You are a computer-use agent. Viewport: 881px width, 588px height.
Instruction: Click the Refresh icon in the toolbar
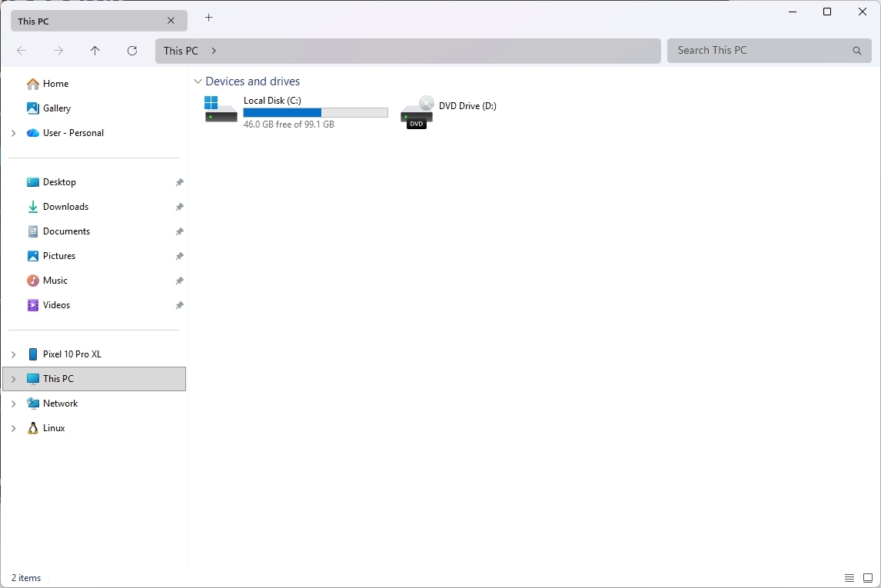click(131, 50)
